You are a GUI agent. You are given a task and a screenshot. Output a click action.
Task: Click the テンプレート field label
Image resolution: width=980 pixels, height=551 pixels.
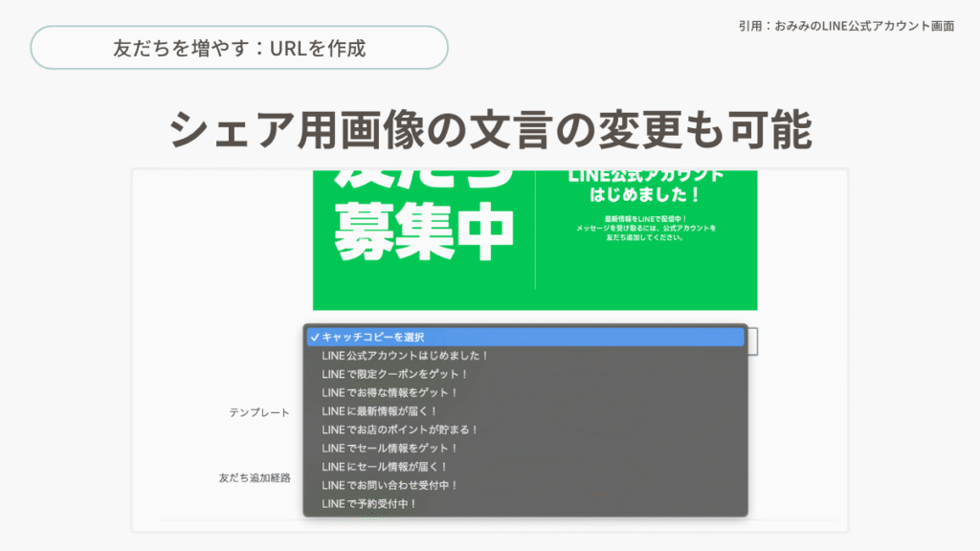pos(259,412)
